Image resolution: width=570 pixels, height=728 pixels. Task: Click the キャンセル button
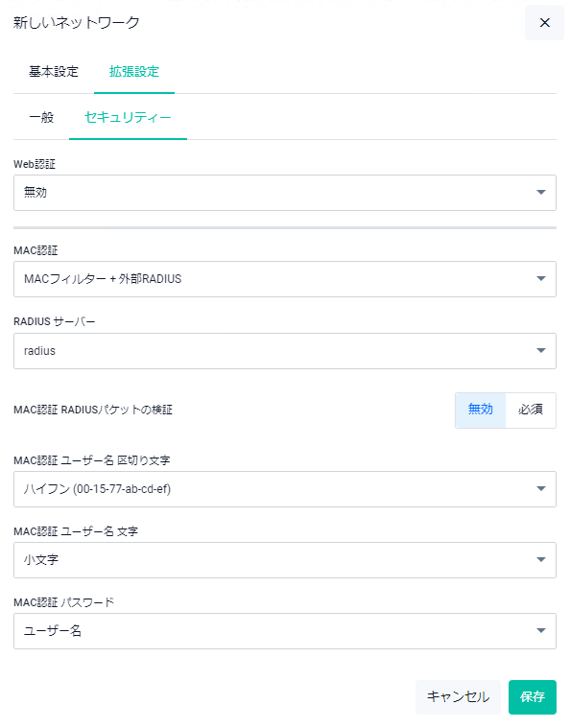458,697
